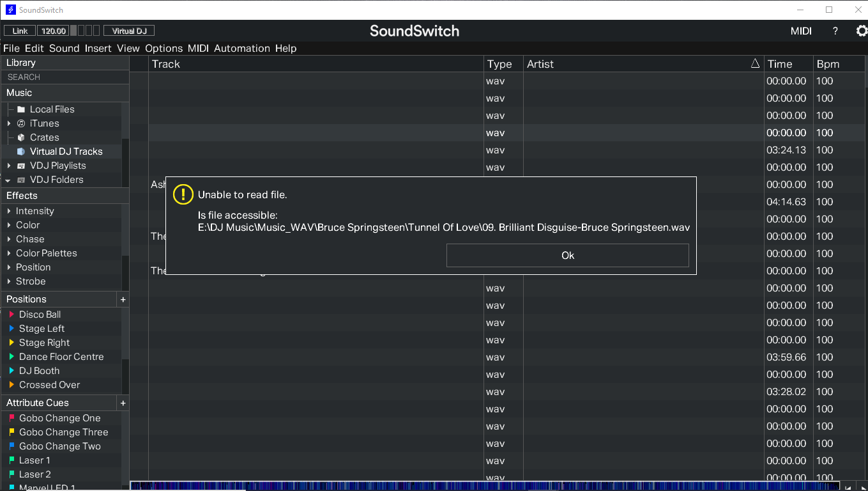Click the Crates box icon
This screenshot has width=868, height=491.
click(x=21, y=137)
